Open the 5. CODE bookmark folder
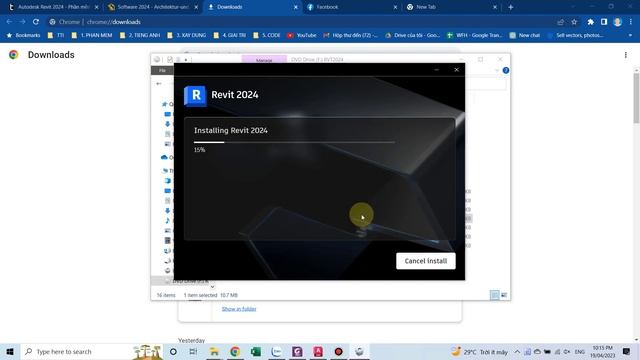The height and width of the screenshot is (360, 640). (x=267, y=36)
